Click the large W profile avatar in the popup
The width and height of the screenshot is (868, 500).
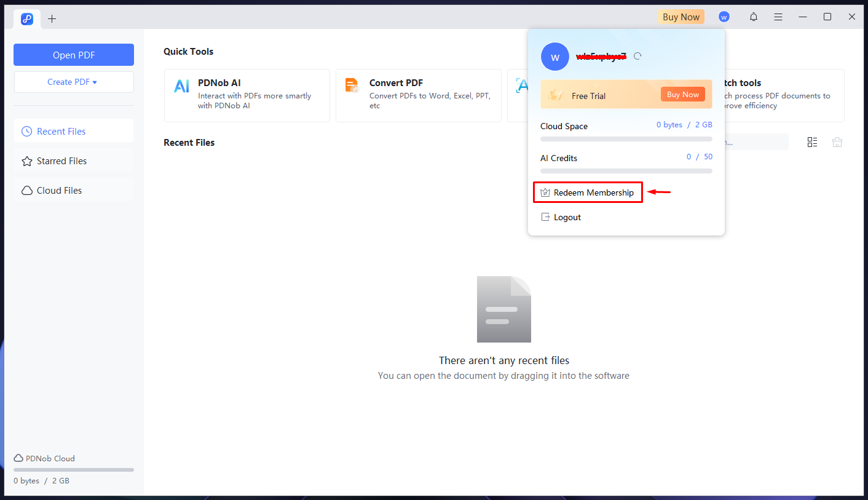point(555,57)
